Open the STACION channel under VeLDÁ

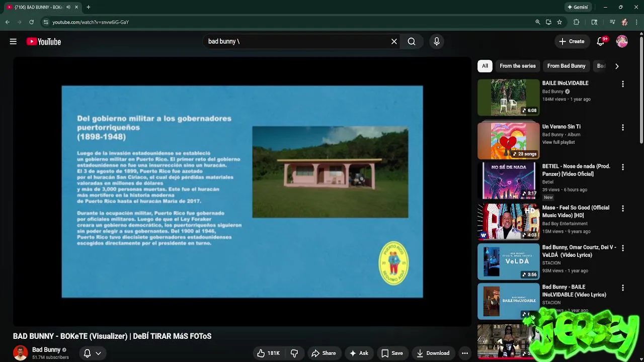pyautogui.click(x=551, y=263)
